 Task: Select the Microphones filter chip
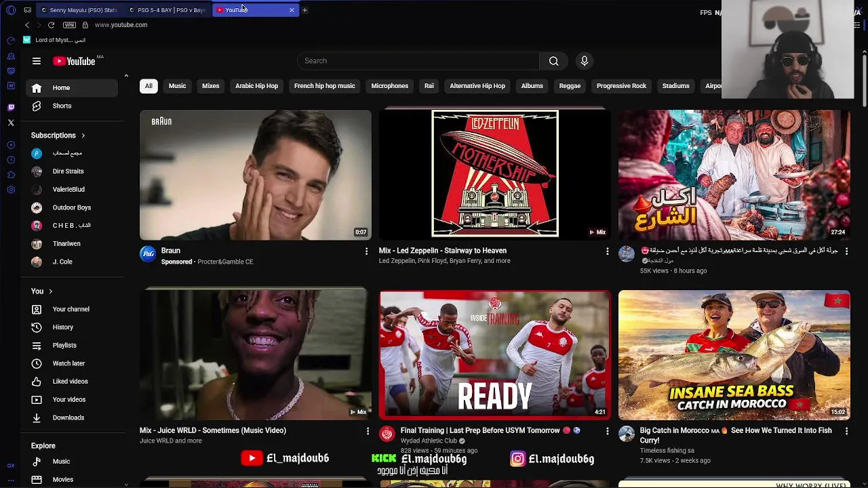[389, 86]
